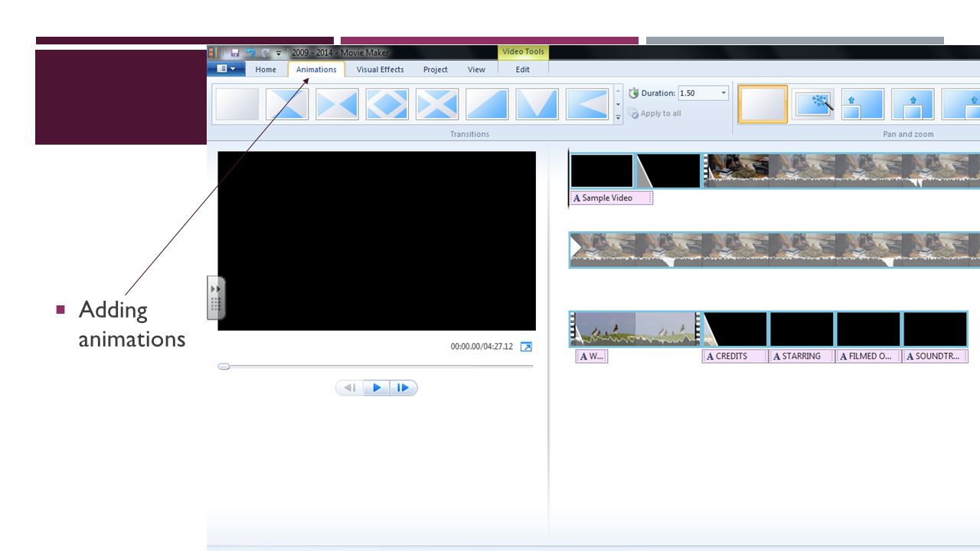Viewport: 980px width, 551px height.
Task: Click the video preview monitor
Action: pyautogui.click(x=377, y=241)
